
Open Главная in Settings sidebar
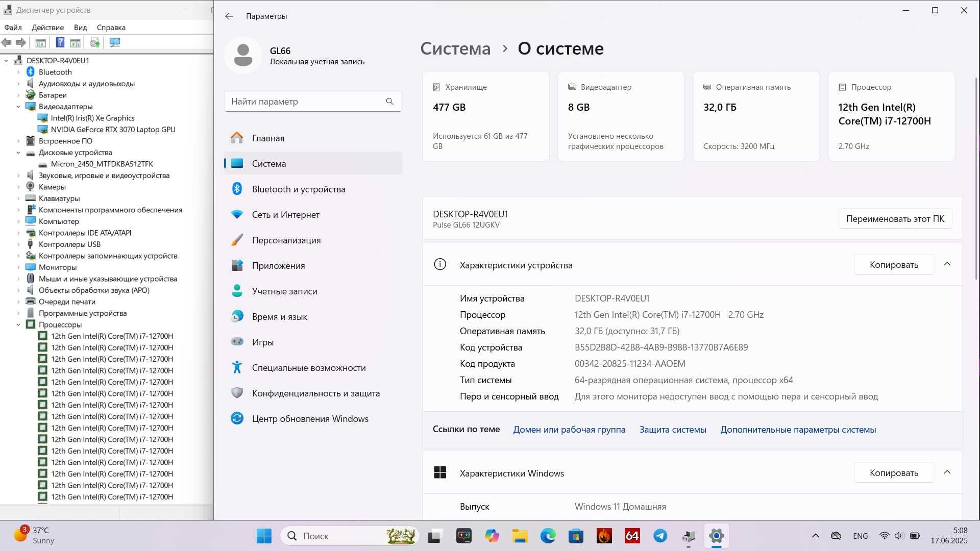pos(313,138)
